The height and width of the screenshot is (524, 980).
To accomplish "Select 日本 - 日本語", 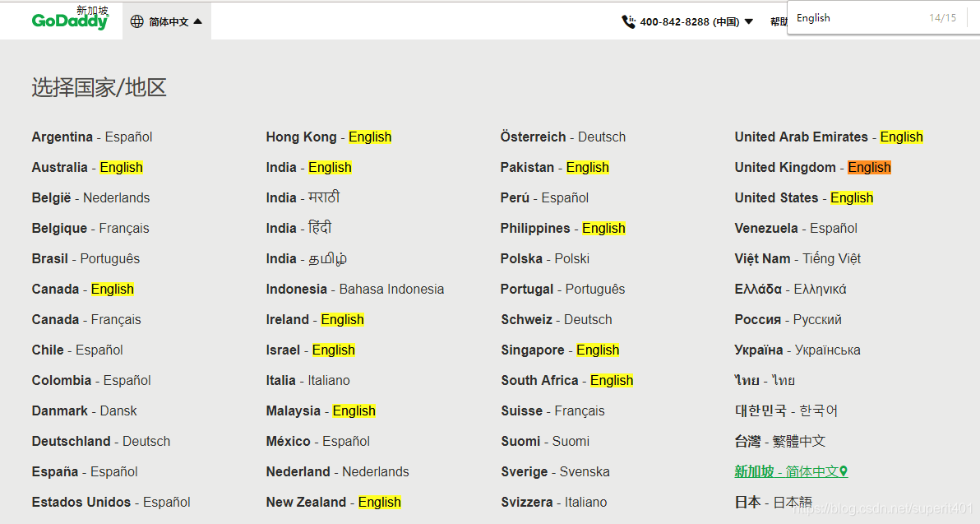I will [774, 502].
